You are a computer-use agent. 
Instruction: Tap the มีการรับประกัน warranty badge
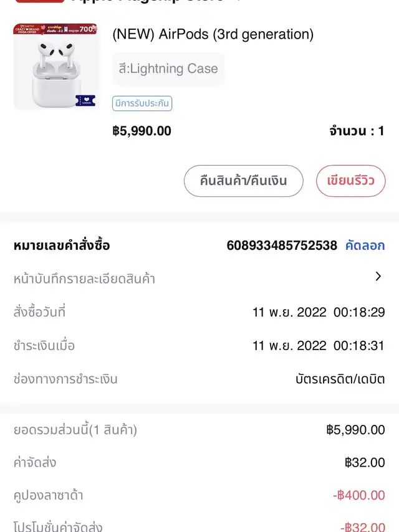click(142, 103)
